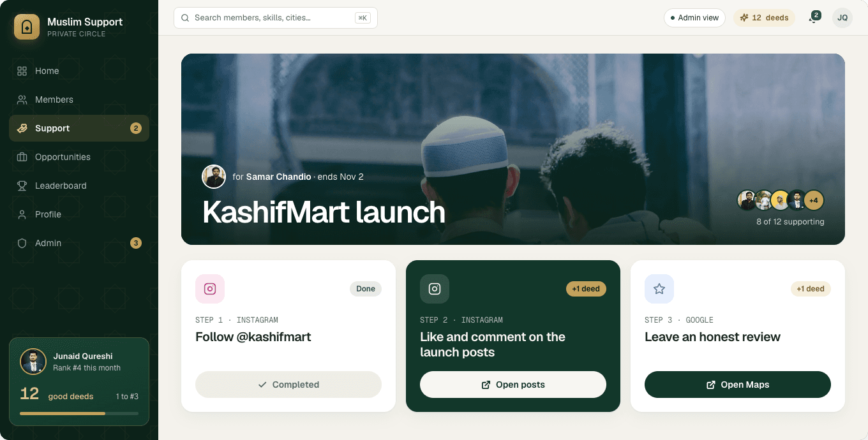Viewport: 868px width, 440px height.
Task: Click the Admin shield icon in sidebar
Action: coord(22,243)
